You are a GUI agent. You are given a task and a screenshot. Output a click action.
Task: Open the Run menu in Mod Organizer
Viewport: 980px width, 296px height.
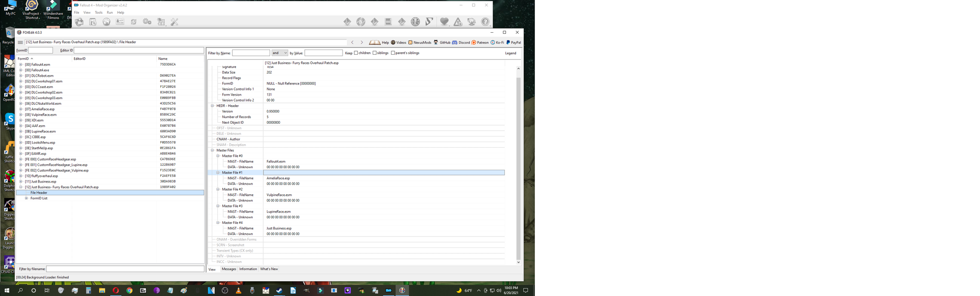110,12
